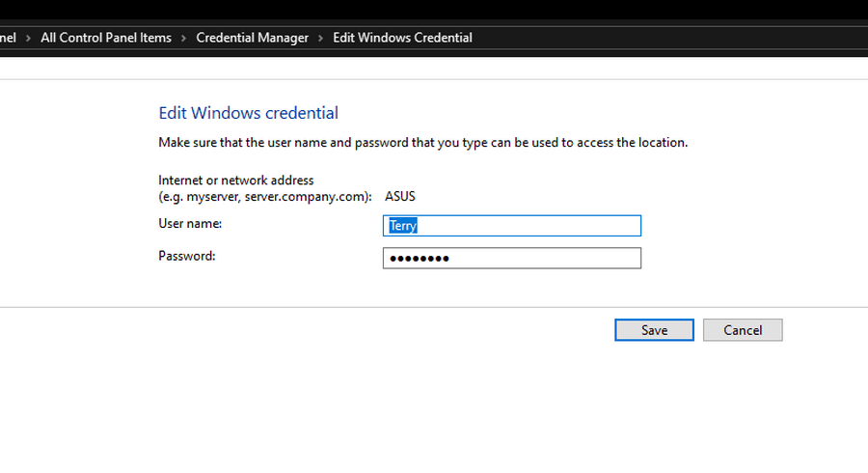Click the ASUS network address text
Viewport: 868px width, 473px height.
400,196
